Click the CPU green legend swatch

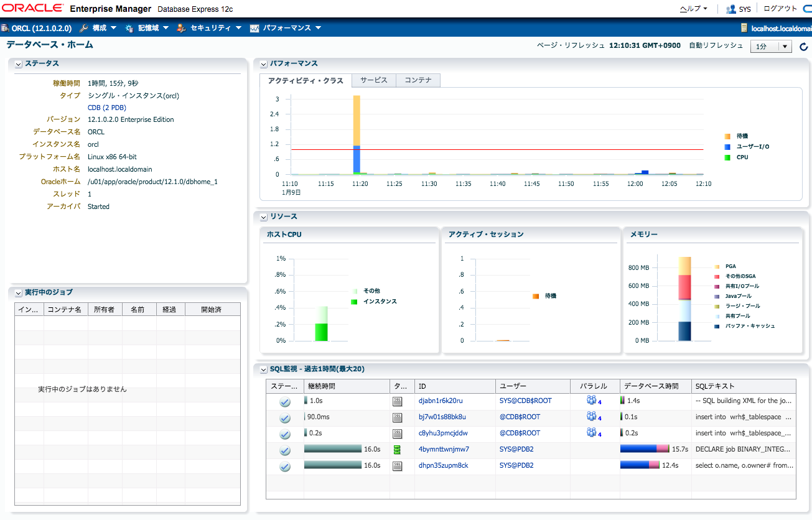click(x=727, y=157)
